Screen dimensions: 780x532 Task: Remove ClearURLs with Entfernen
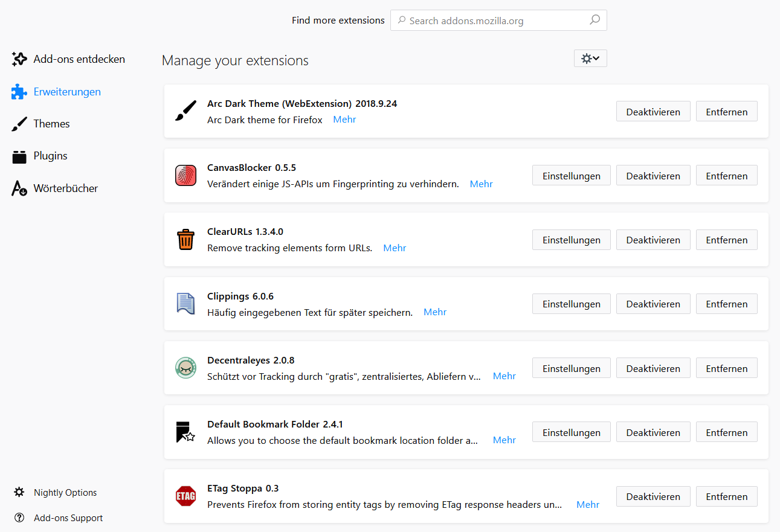727,240
